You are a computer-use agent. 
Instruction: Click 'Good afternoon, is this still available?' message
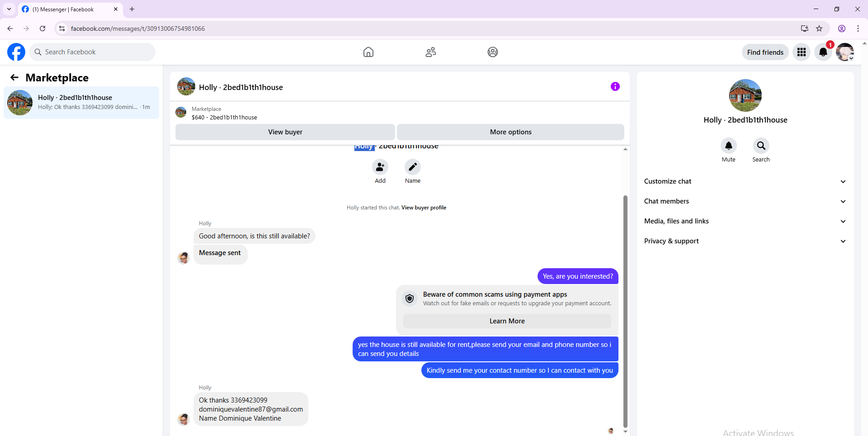click(x=255, y=236)
